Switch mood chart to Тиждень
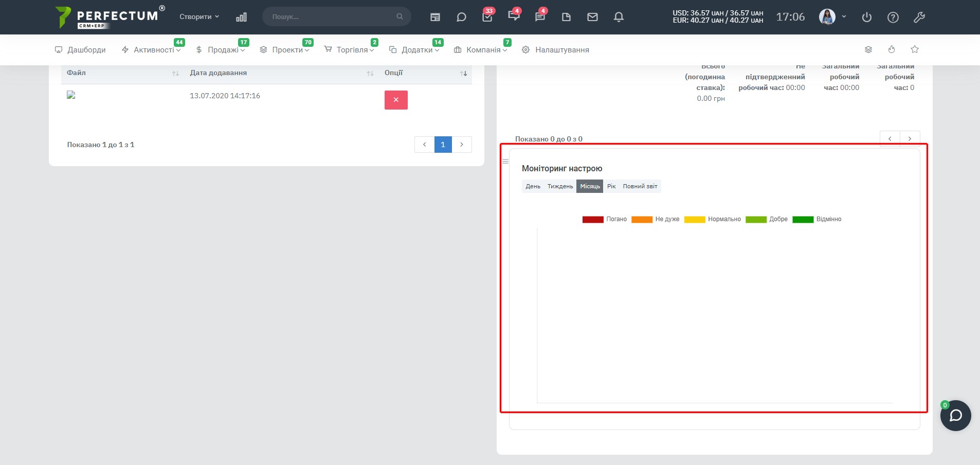The width and height of the screenshot is (980, 465). 560,186
